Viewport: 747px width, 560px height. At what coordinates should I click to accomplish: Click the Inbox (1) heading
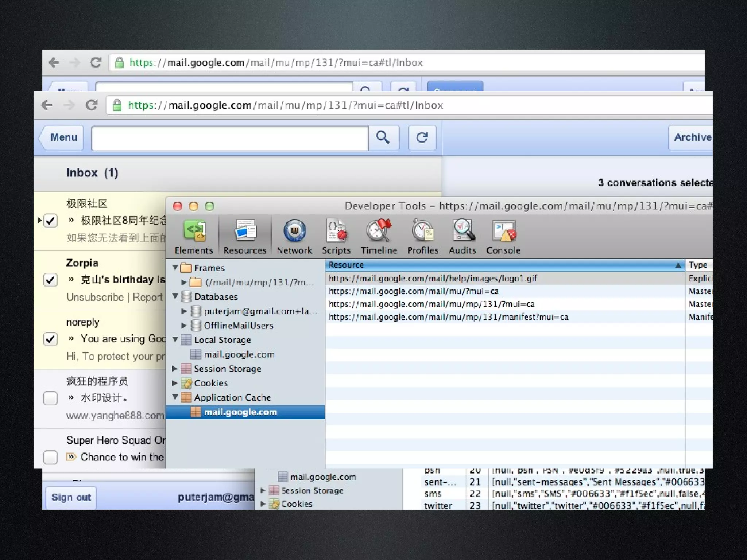click(x=92, y=173)
